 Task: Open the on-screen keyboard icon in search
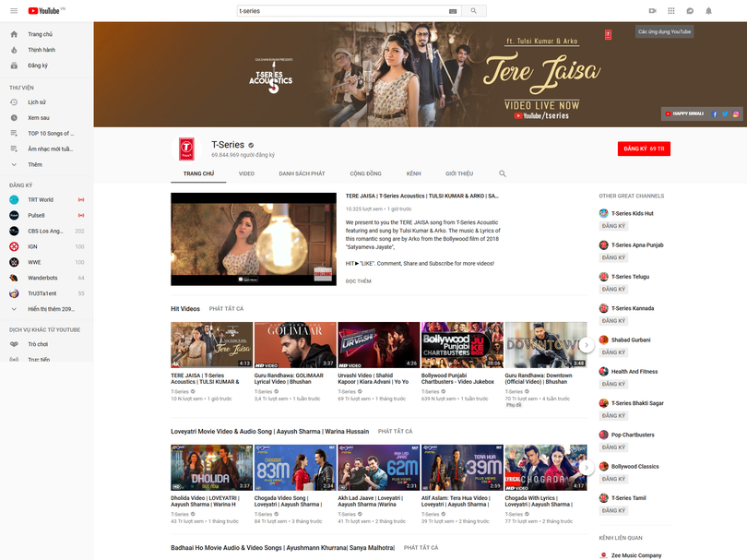pos(451,10)
